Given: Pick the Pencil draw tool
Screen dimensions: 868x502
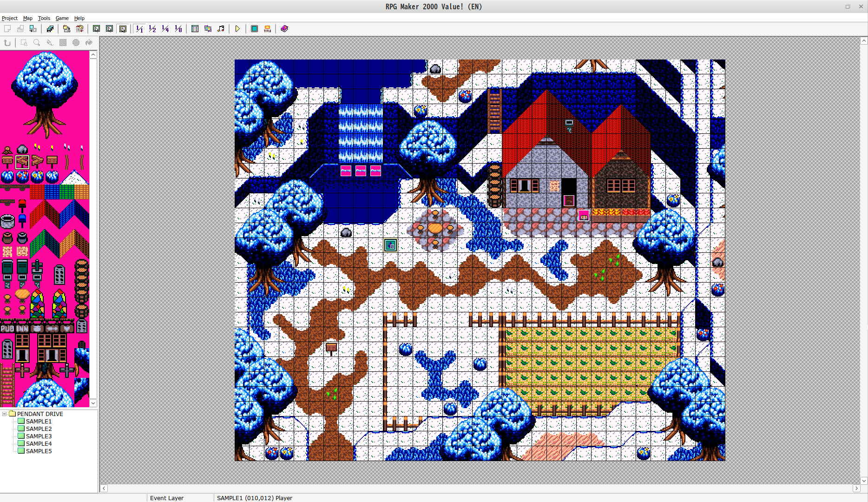Looking at the screenshot, I should [50, 43].
